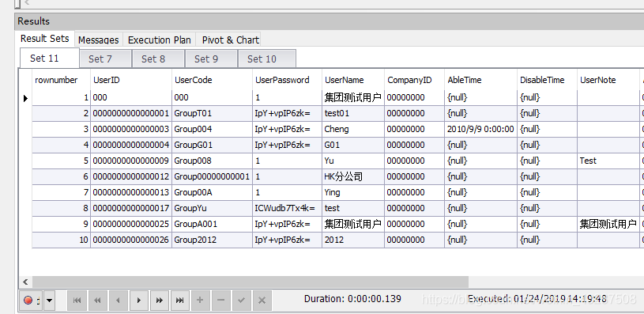Viewport: 644px width, 314px height.
Task: Go to previous page of records
Action: pyautogui.click(x=97, y=301)
